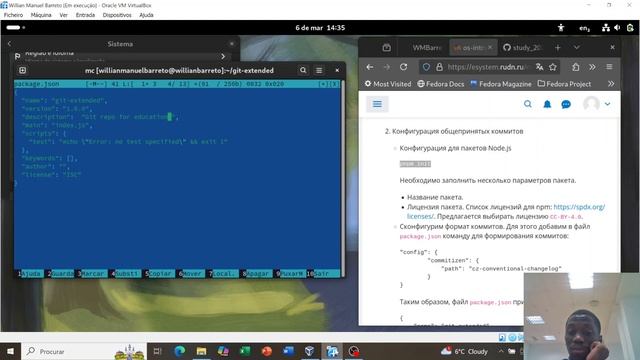Show more bookmarks overflow chevrons
This screenshot has width=640, height=360.
tap(611, 84)
